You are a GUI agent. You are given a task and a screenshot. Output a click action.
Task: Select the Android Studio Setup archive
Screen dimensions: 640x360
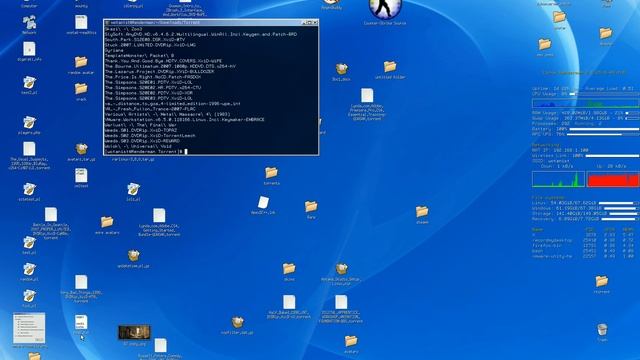point(341,274)
